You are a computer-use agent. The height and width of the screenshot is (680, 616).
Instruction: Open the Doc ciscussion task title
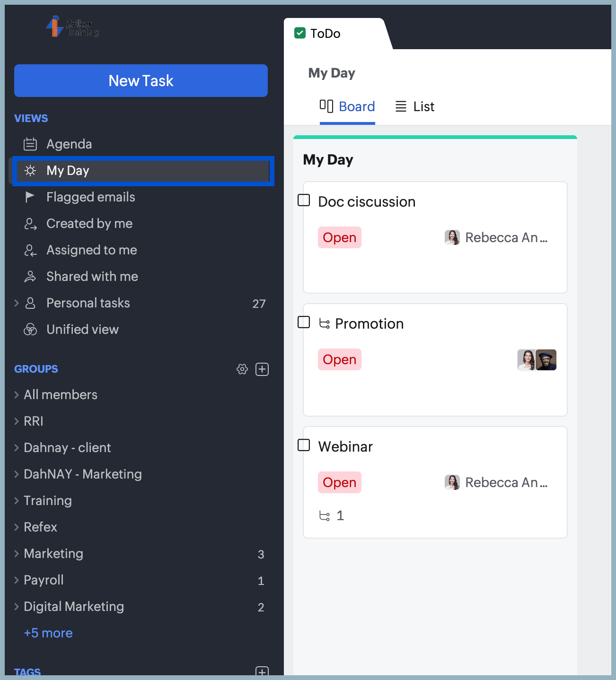367,202
